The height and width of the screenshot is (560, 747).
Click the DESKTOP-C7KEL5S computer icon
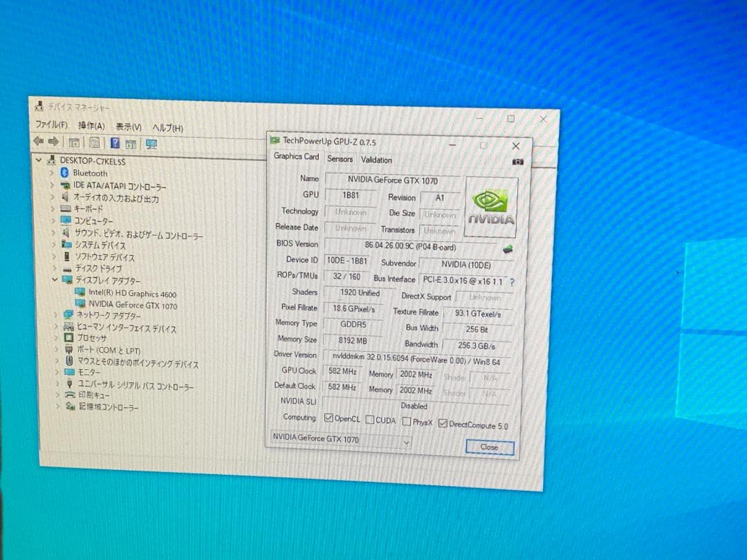[51, 160]
